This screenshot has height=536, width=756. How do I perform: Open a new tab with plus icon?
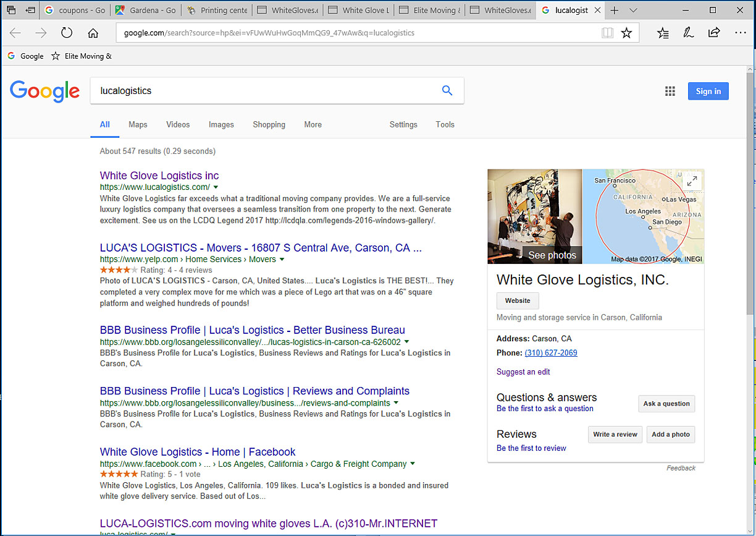(x=614, y=11)
